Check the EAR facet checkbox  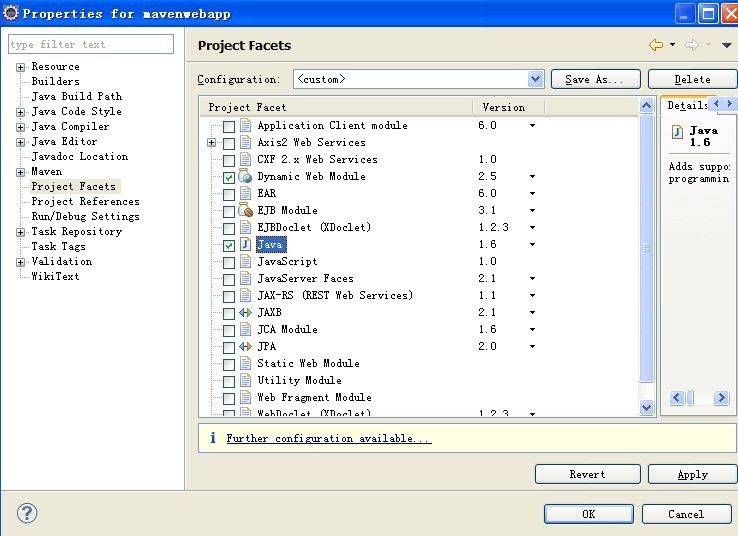tap(229, 194)
